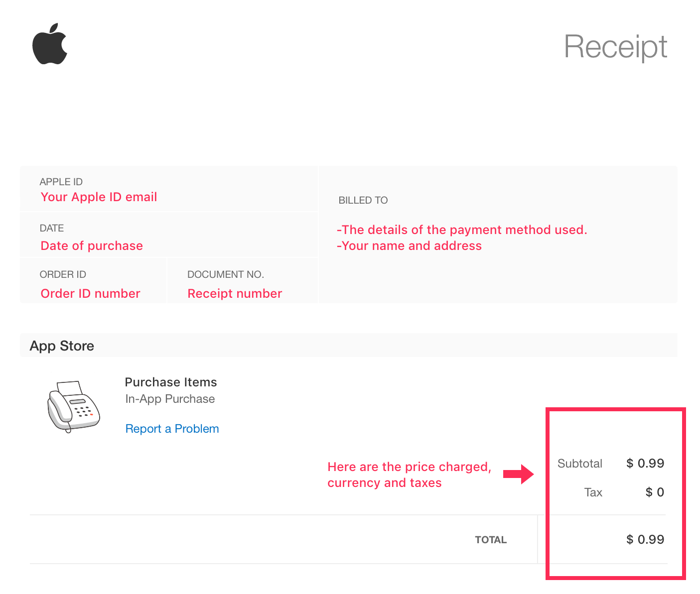Click the Your name and address line

pos(409,245)
